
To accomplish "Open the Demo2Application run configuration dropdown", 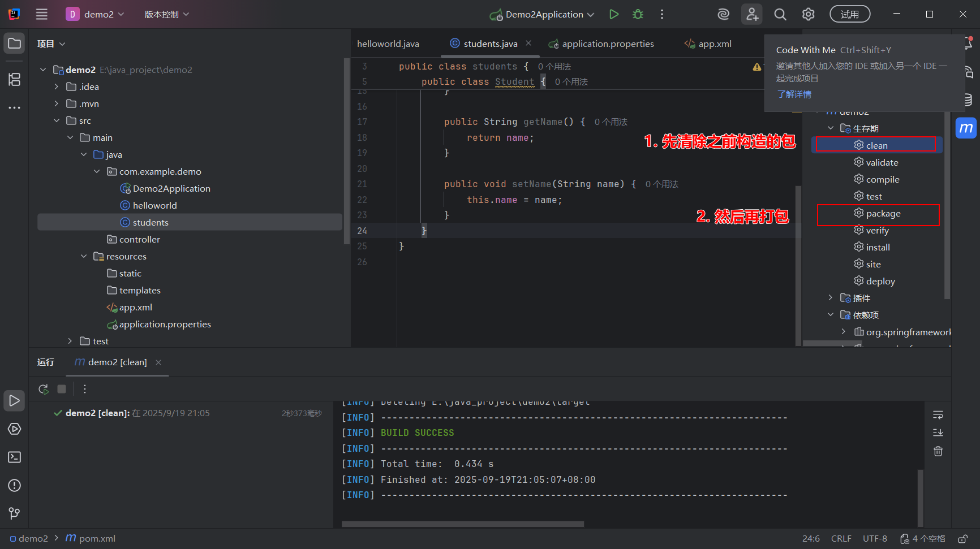I will pyautogui.click(x=543, y=14).
